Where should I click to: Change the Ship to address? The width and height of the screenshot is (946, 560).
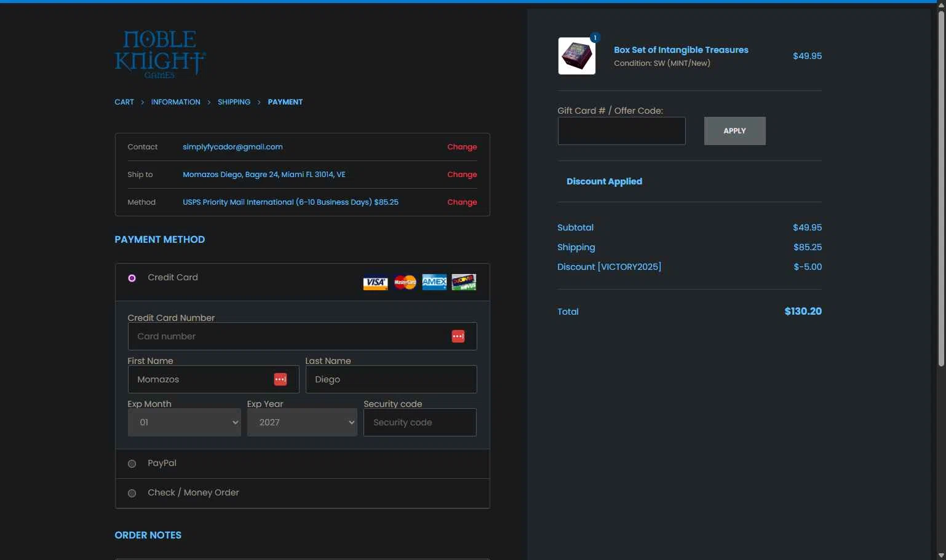click(462, 175)
